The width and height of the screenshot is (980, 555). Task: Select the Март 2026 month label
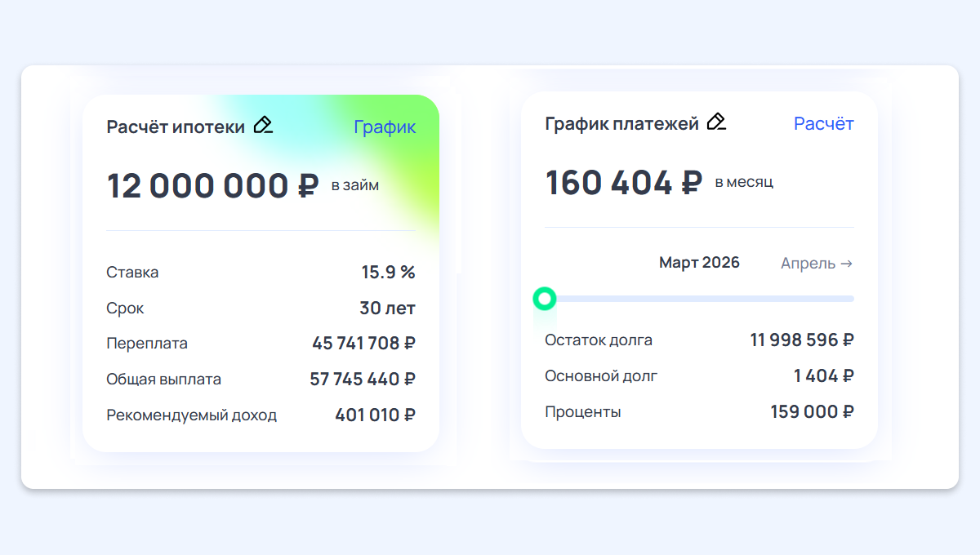pyautogui.click(x=699, y=263)
